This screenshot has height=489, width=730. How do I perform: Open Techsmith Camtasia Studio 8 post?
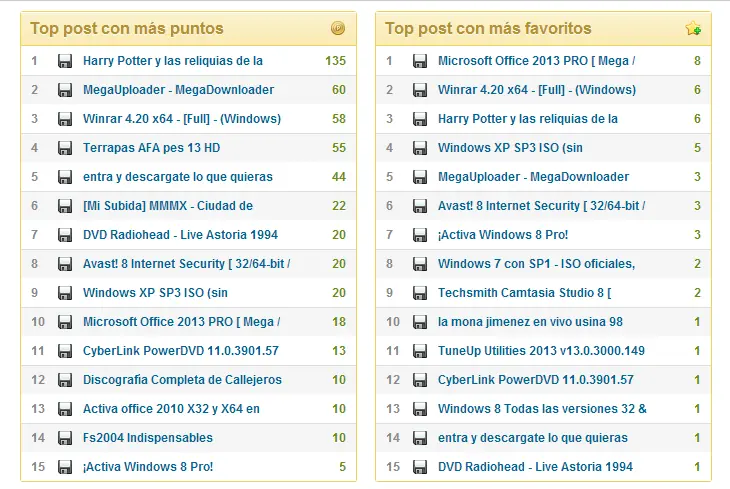pos(525,293)
